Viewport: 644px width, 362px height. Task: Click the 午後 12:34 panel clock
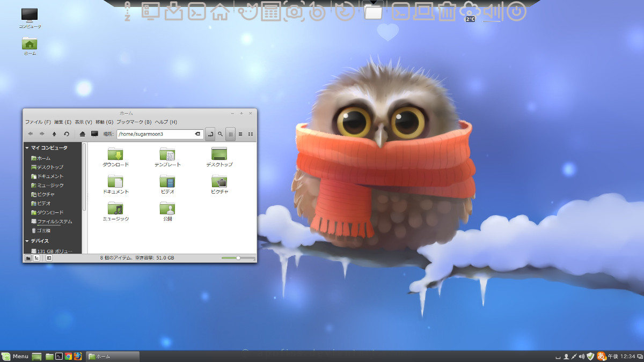point(621,357)
